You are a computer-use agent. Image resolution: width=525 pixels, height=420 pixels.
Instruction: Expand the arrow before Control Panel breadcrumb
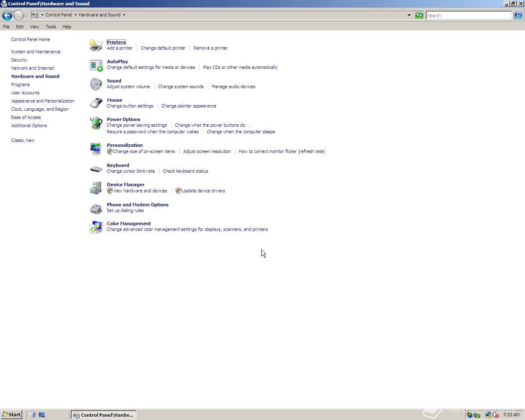42,15
